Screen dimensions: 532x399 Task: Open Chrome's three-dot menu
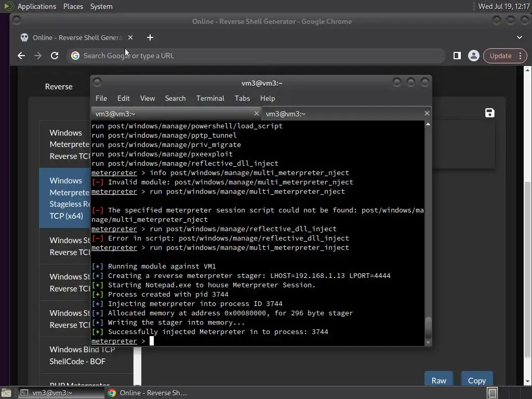coord(521,56)
